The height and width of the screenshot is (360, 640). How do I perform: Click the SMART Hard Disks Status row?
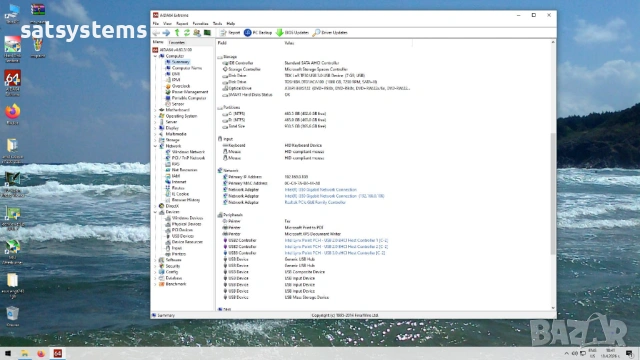pyautogui.click(x=313, y=95)
